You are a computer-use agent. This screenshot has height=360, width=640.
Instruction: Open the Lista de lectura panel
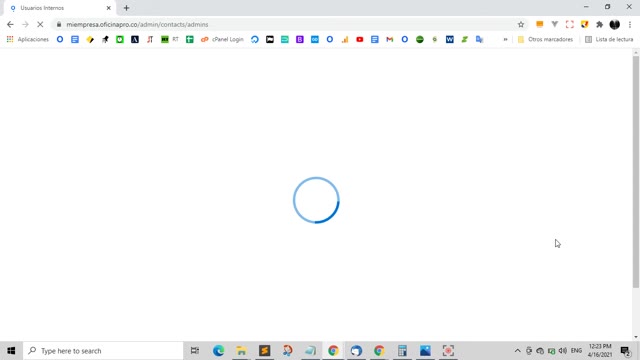tap(609, 39)
